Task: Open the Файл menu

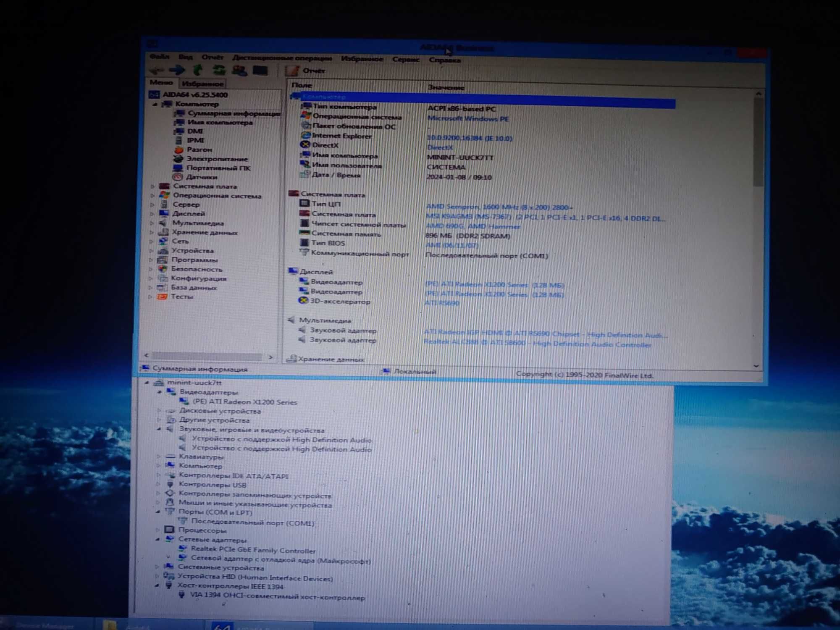Action: [160, 56]
